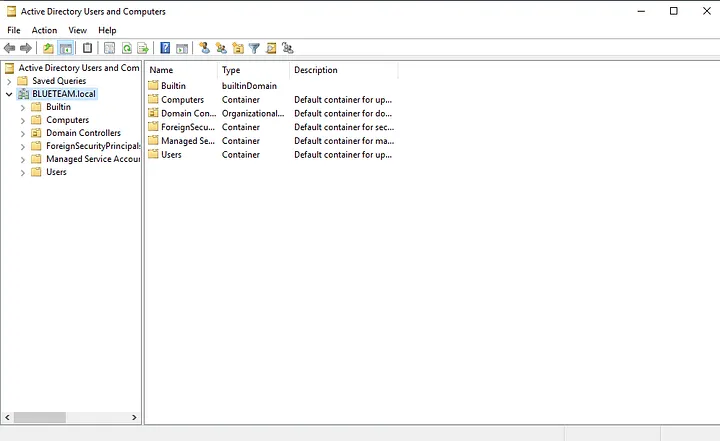Select Builtin in the left tree
This screenshot has height=441, width=720.
(58, 107)
